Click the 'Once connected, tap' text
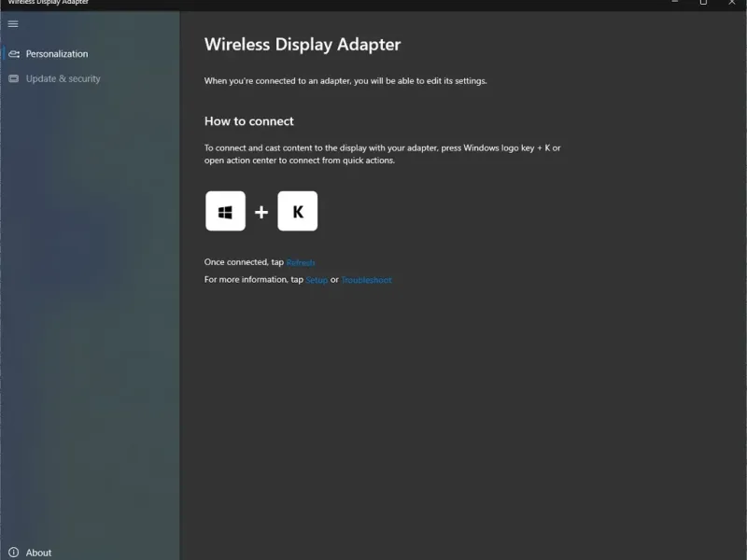Image resolution: width=747 pixels, height=560 pixels. coord(244,262)
